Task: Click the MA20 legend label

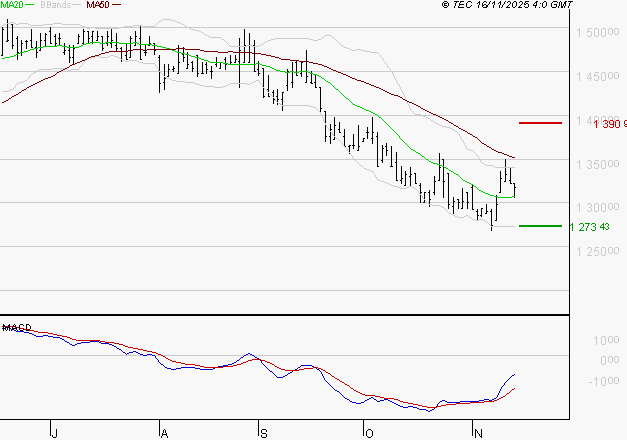Action: click(x=11, y=5)
